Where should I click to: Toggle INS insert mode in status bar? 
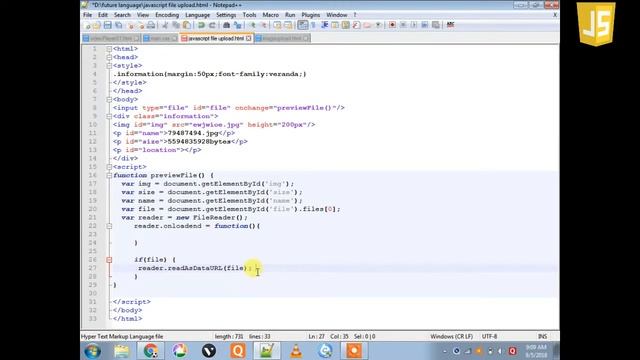(542, 337)
